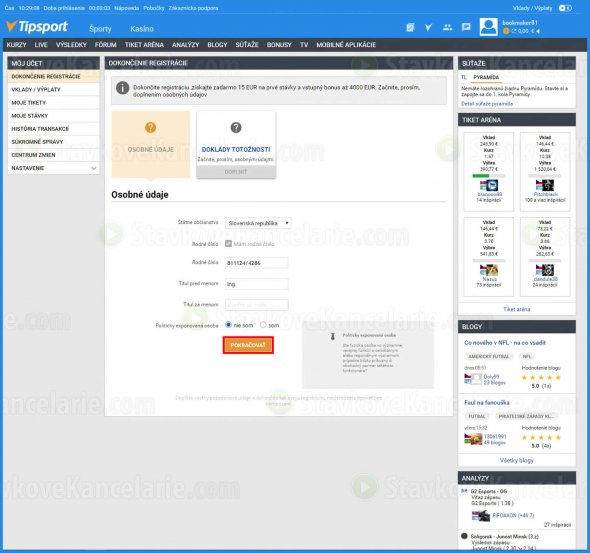Screen dimensions: 590x553
Task: Expand the Nastavenie sidebar item
Action: (x=53, y=168)
